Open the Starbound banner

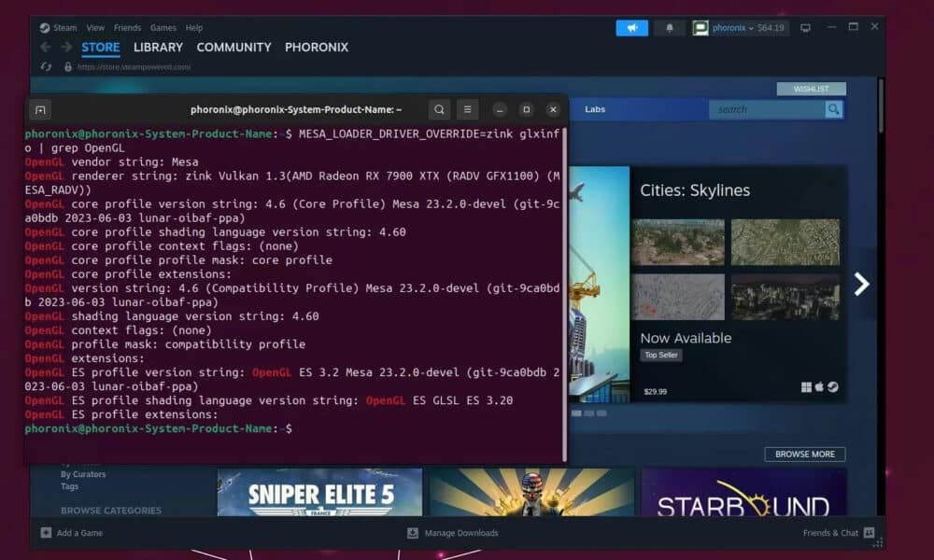744,492
